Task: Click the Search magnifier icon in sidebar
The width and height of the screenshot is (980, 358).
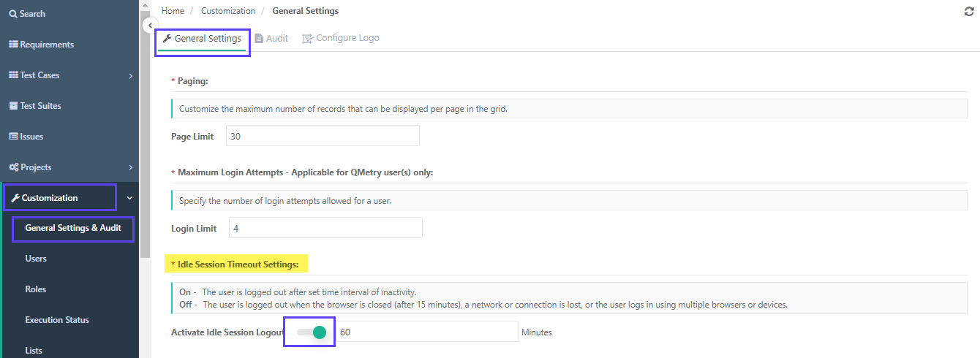Action: (x=13, y=14)
